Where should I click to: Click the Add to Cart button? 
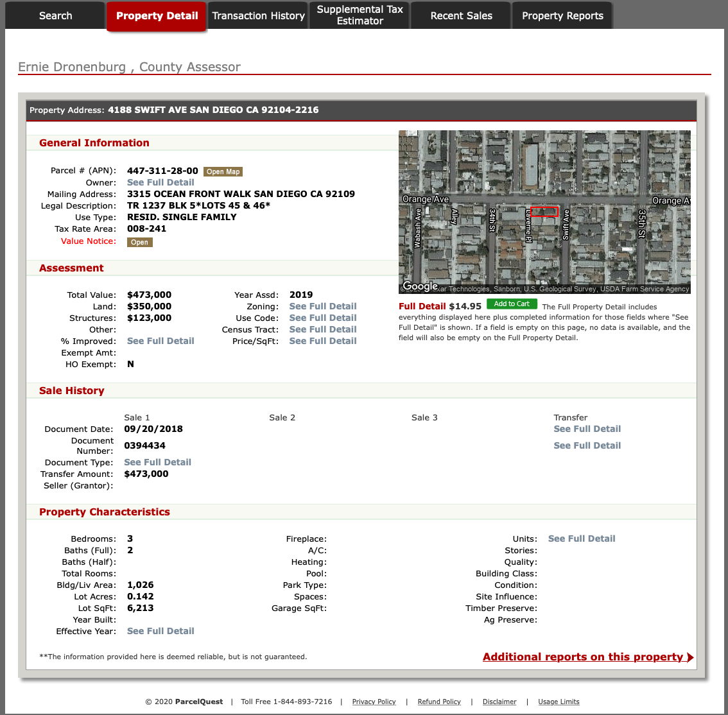pyautogui.click(x=512, y=303)
